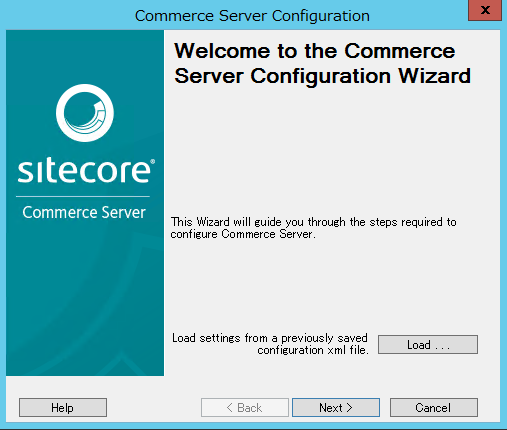Open the Help for this wizard
This screenshot has width=507, height=430.
coord(63,407)
